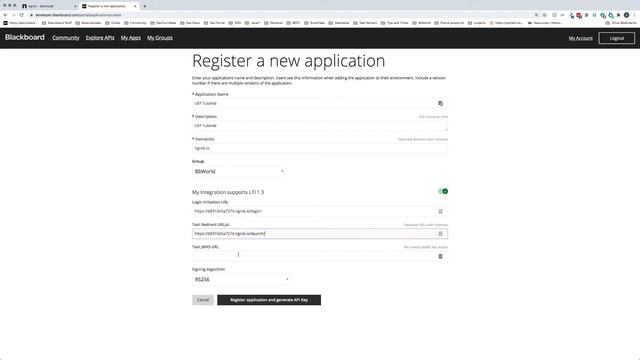Open the Community menu link

66,38
